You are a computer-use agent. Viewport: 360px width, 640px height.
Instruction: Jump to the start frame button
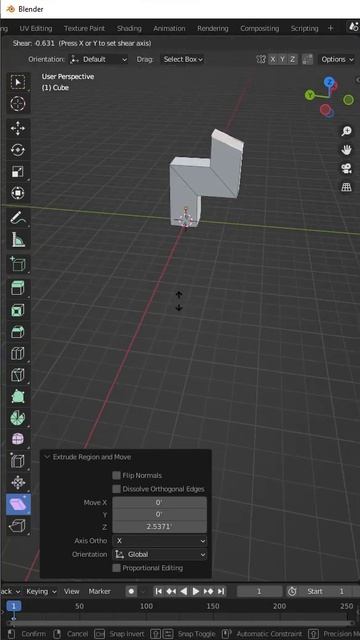(x=159, y=591)
